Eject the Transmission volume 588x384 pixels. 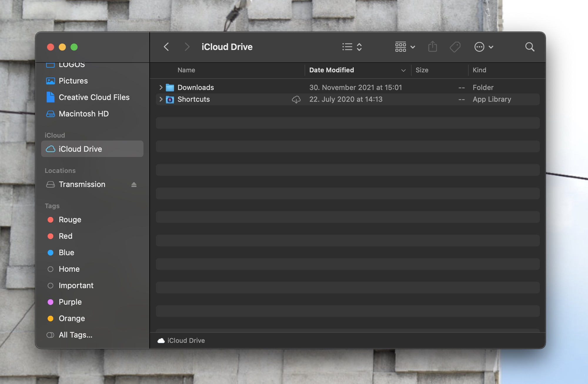click(x=134, y=184)
